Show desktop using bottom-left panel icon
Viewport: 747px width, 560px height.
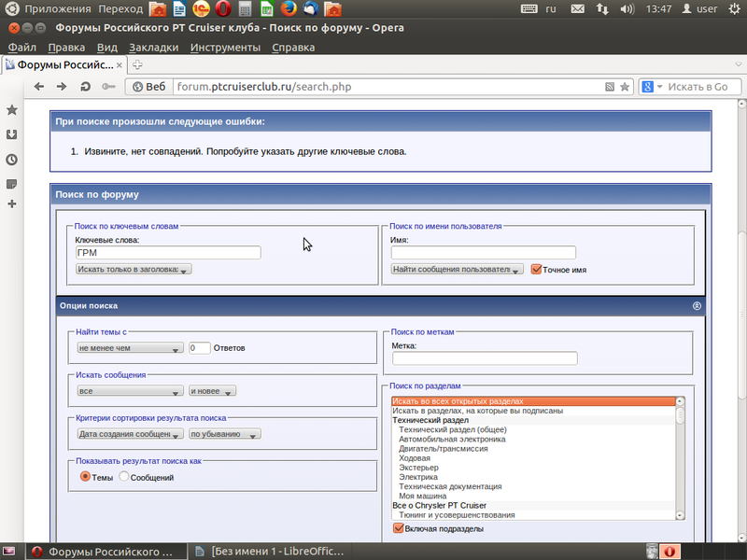pyautogui.click(x=9, y=552)
